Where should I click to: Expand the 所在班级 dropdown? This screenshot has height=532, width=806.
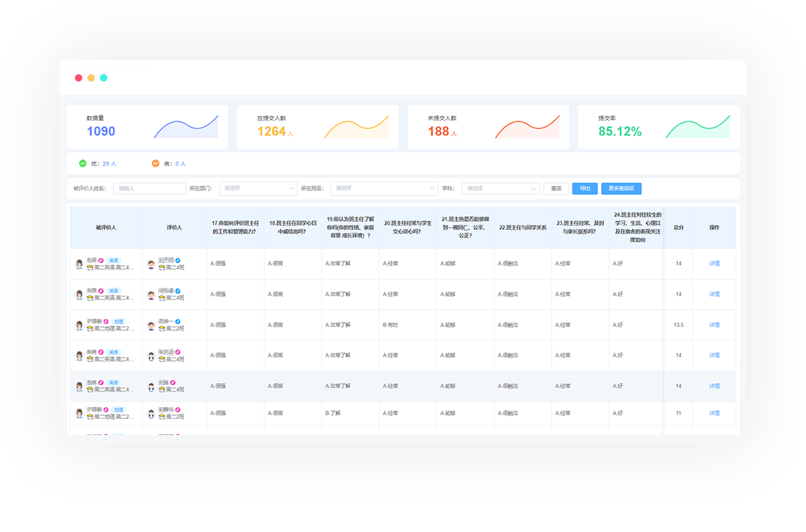(x=384, y=189)
